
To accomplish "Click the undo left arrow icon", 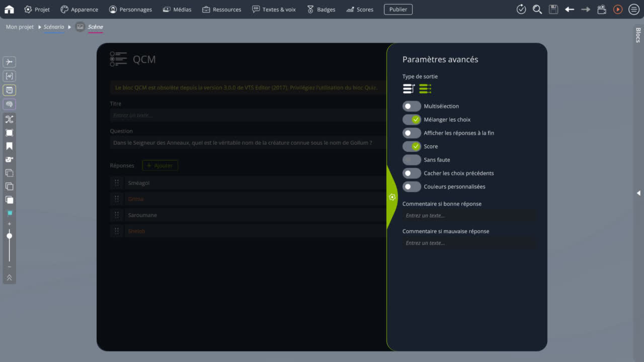I will tap(570, 9).
